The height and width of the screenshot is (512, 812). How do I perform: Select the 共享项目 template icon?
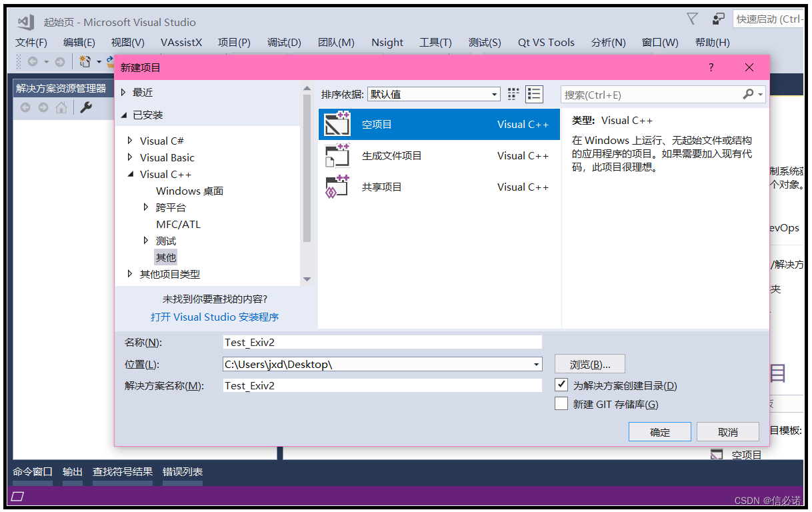[337, 187]
